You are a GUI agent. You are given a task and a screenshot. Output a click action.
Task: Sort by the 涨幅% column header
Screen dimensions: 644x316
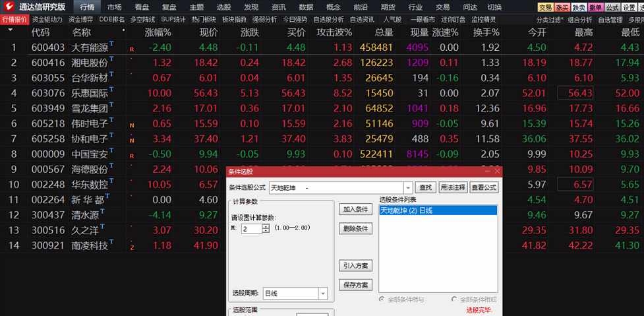158,32
